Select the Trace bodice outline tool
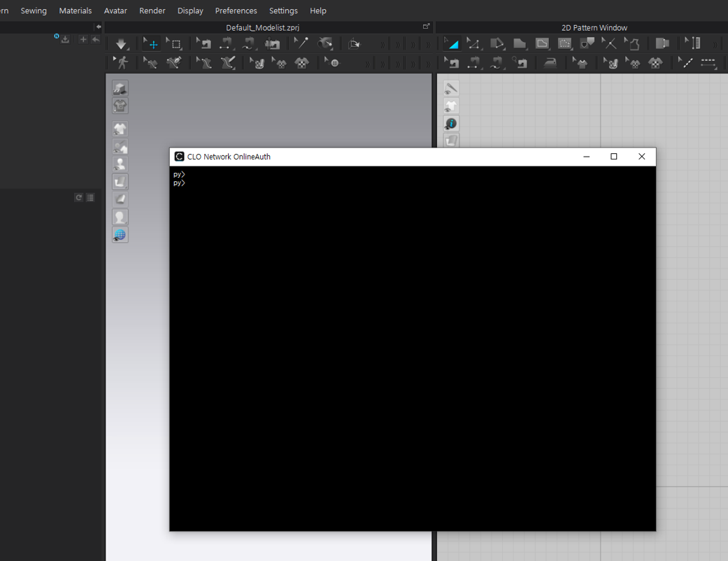The image size is (728, 561). 632,44
